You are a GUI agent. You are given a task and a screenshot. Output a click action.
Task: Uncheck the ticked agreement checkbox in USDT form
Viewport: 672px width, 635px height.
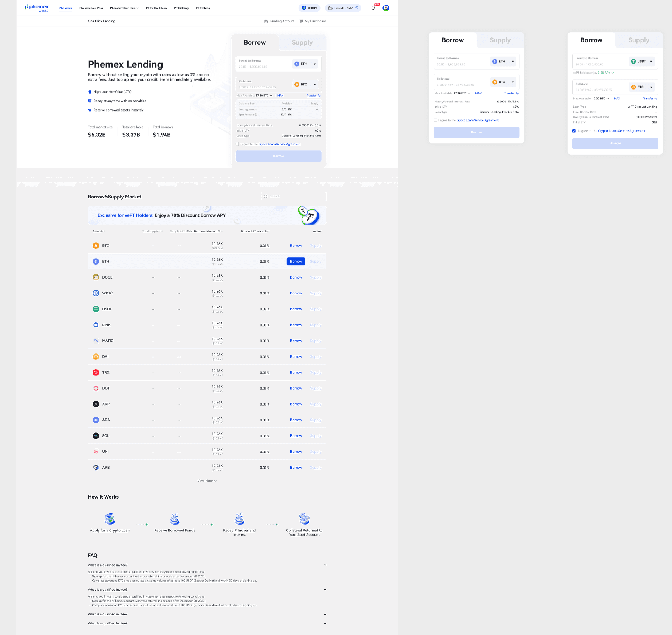(574, 131)
